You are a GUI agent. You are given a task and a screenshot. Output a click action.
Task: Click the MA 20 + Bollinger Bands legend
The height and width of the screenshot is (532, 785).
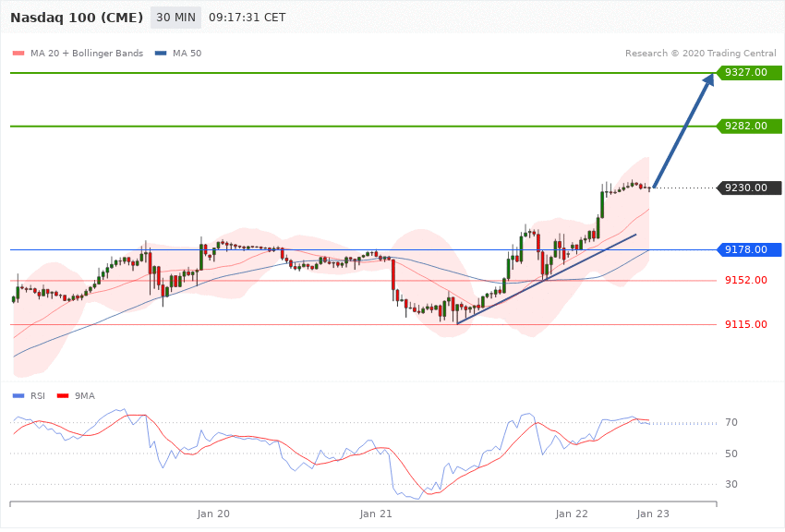[87, 53]
